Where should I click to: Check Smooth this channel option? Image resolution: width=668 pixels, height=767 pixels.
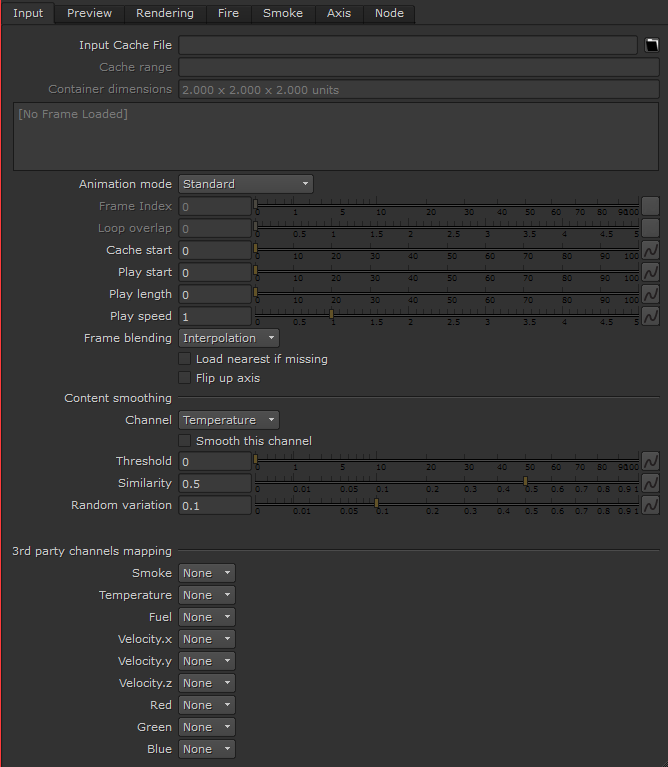pyautogui.click(x=184, y=441)
